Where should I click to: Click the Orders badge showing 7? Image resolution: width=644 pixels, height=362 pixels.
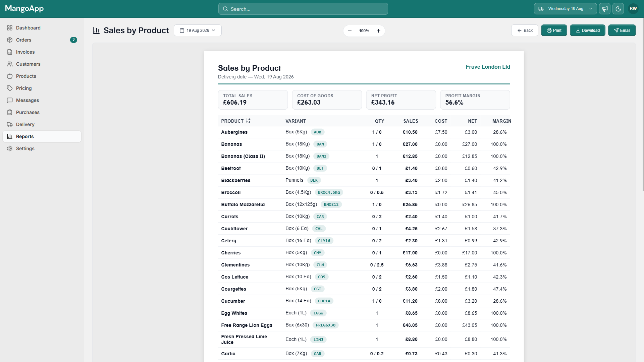click(x=73, y=40)
